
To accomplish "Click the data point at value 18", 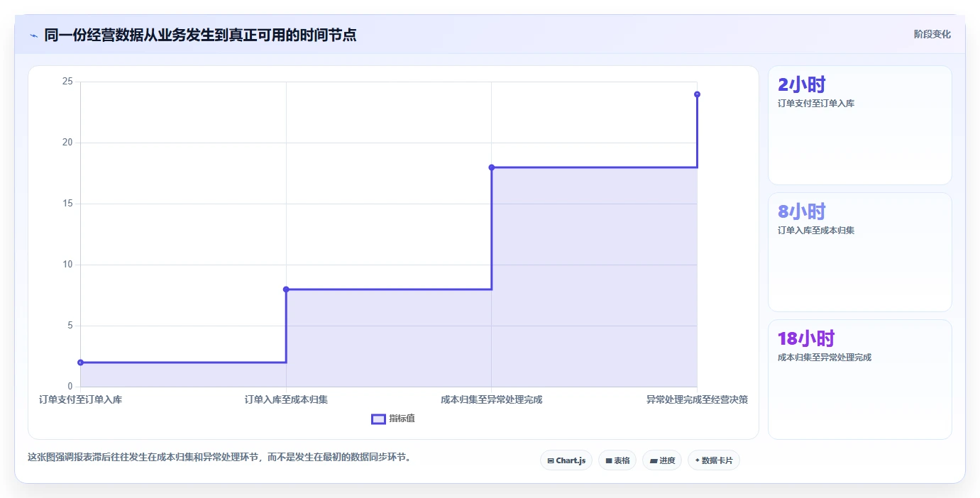I will click(x=491, y=167).
